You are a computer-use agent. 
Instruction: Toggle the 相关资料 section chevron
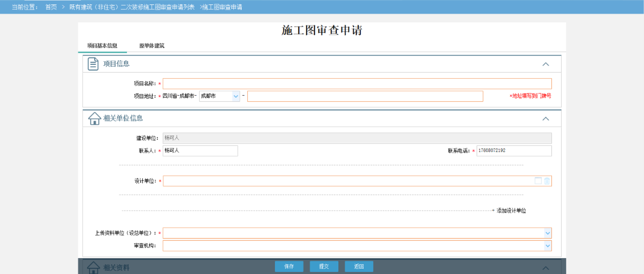[546, 268]
